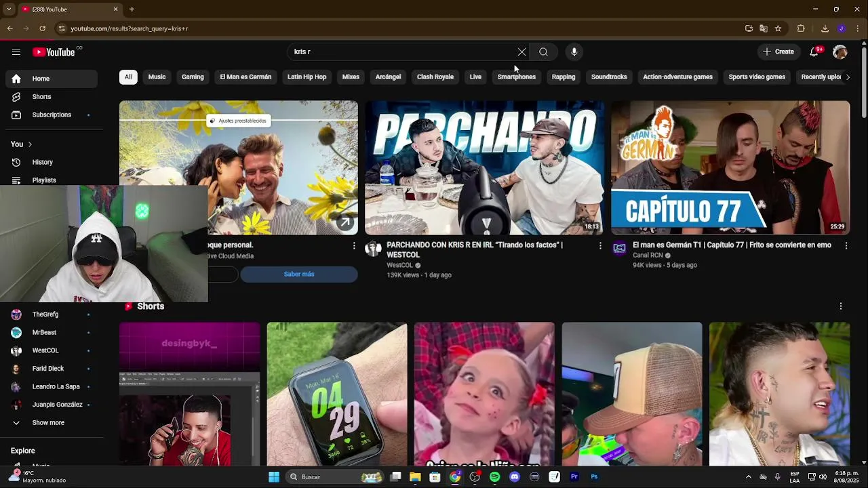The image size is (868, 488).
Task: Open a new browser tab
Action: (x=132, y=9)
